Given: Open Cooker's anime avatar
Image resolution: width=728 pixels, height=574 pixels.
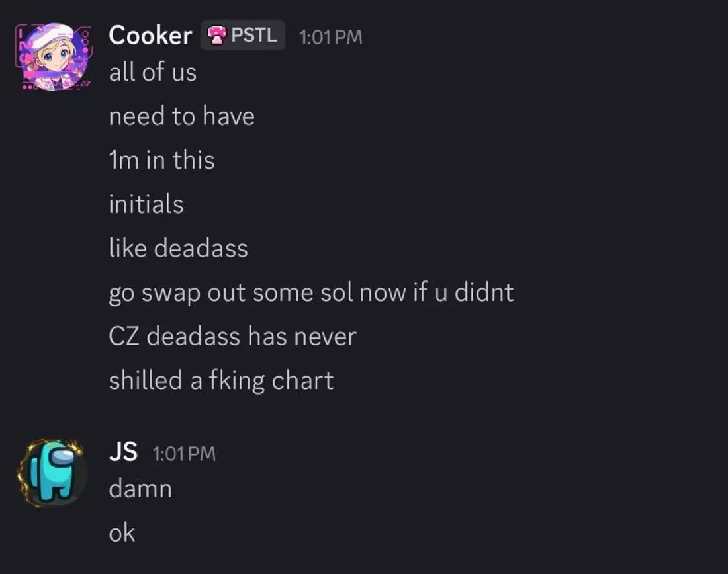Looking at the screenshot, I should pyautogui.click(x=54, y=57).
